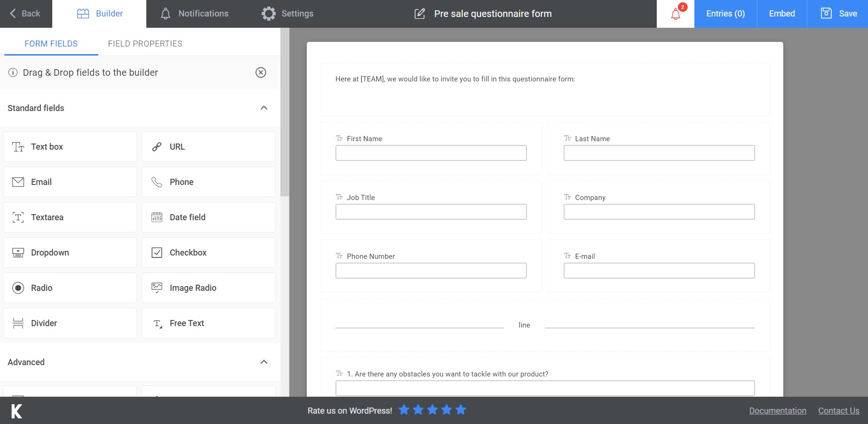Screen dimensions: 868x424
Task: Select the Dropdown field icon
Action: (x=17, y=252)
